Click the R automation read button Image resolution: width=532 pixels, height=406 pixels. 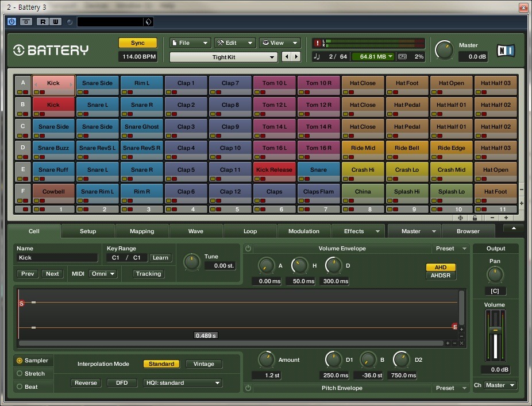(43, 22)
